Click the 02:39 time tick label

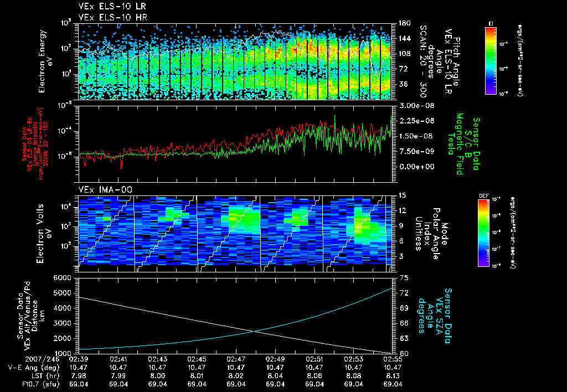tap(79, 359)
